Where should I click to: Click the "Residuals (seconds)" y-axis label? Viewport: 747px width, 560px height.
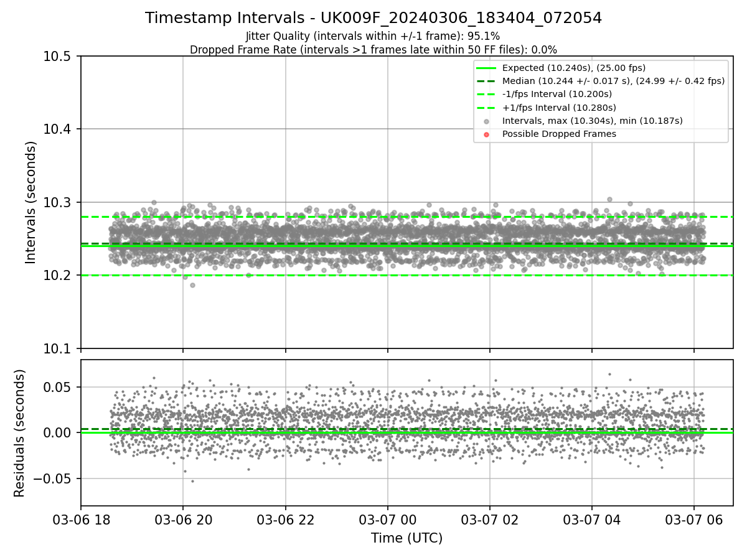click(x=19, y=433)
